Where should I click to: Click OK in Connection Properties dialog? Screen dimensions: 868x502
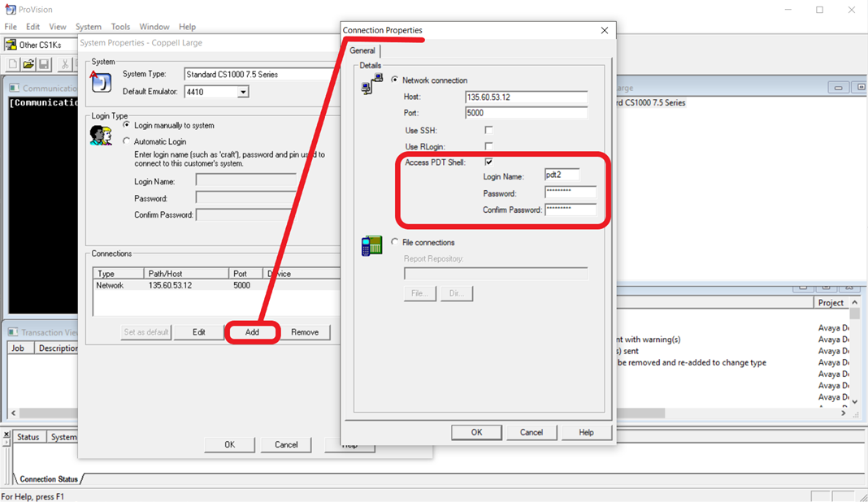476,432
